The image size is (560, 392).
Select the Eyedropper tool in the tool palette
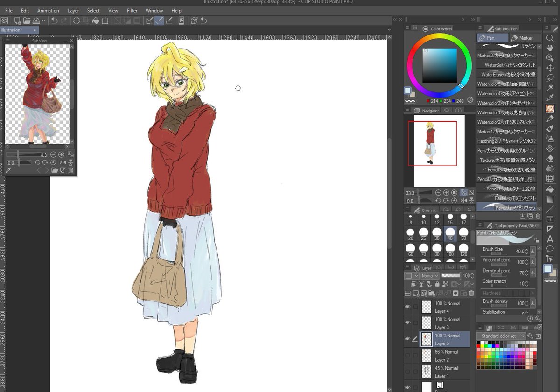click(550, 98)
